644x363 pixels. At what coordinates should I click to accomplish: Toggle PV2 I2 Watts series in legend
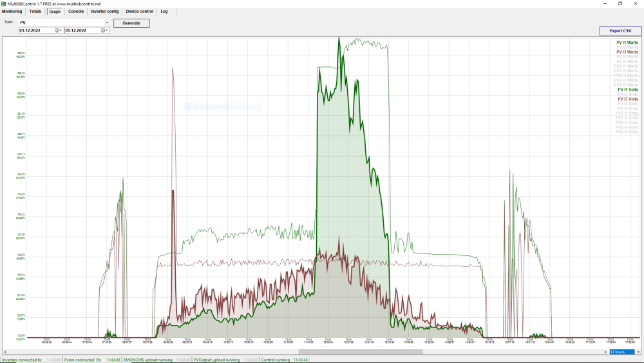[x=626, y=71]
